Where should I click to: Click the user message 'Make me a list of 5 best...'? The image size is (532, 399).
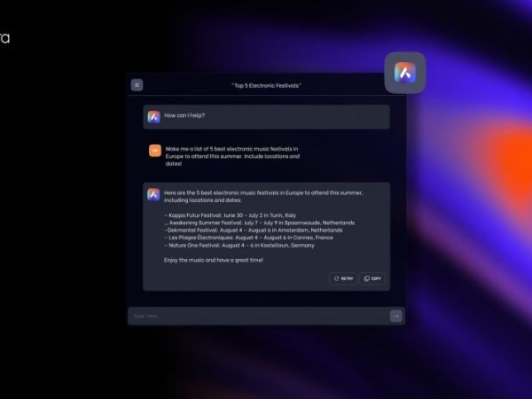[x=232, y=156]
